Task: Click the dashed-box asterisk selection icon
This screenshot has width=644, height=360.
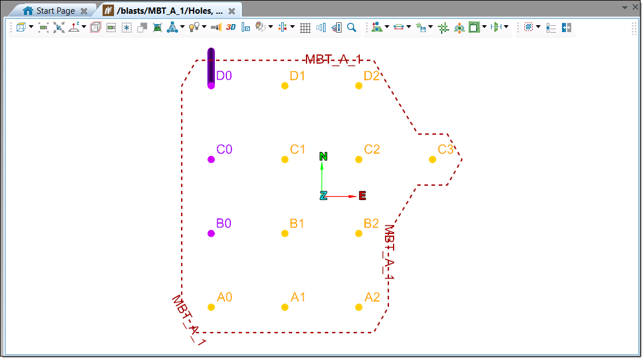Action: click(x=127, y=28)
